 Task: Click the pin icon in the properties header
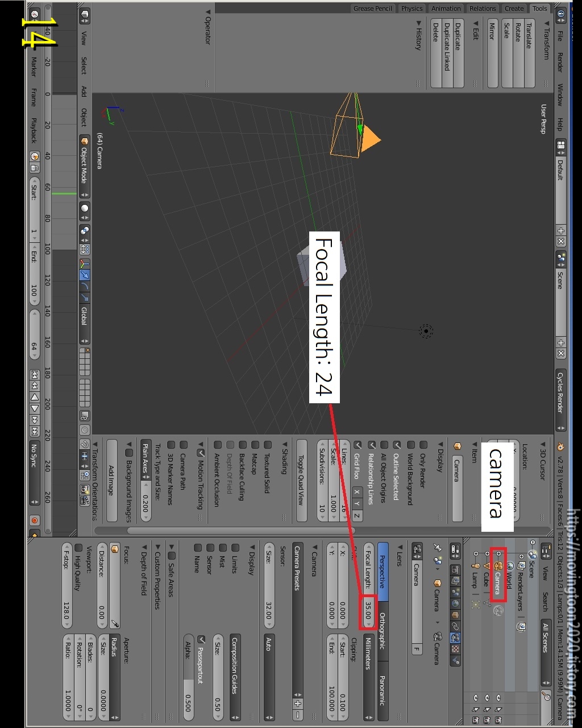pyautogui.click(x=438, y=547)
